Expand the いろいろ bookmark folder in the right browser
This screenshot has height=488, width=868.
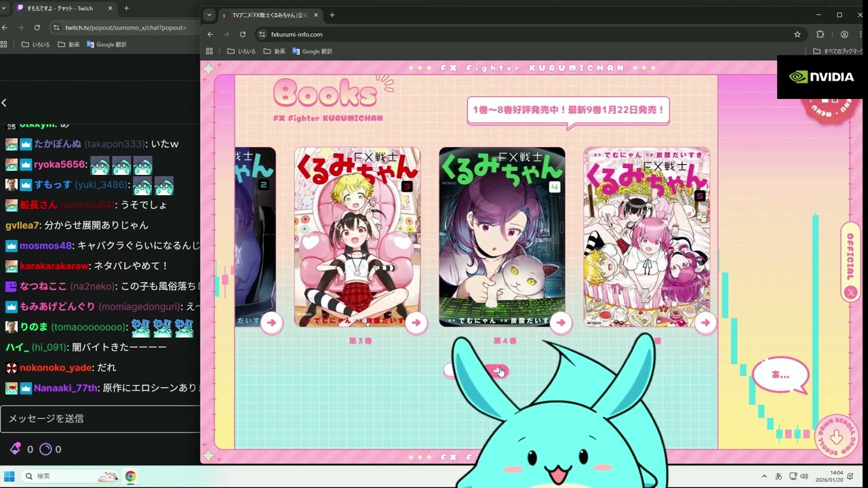[241, 52]
